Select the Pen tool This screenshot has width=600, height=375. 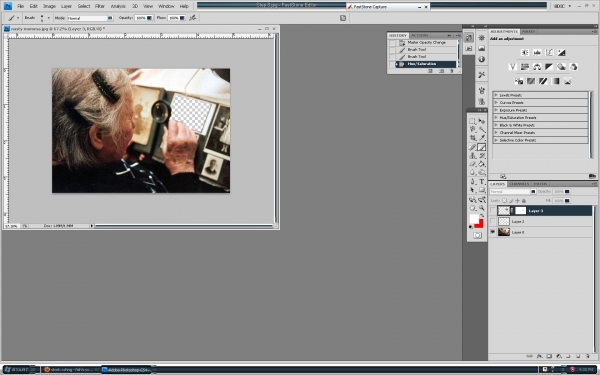[473, 182]
